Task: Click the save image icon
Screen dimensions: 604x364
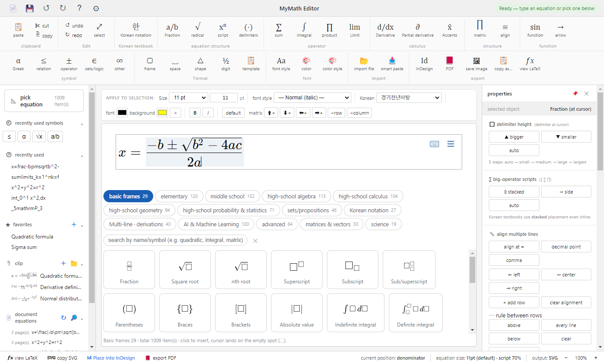Action: pyautogui.click(x=477, y=64)
